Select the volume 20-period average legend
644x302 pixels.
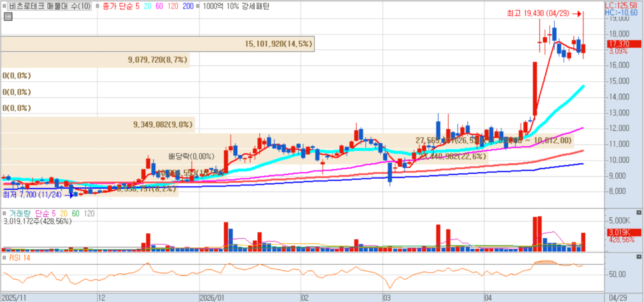pyautogui.click(x=63, y=213)
